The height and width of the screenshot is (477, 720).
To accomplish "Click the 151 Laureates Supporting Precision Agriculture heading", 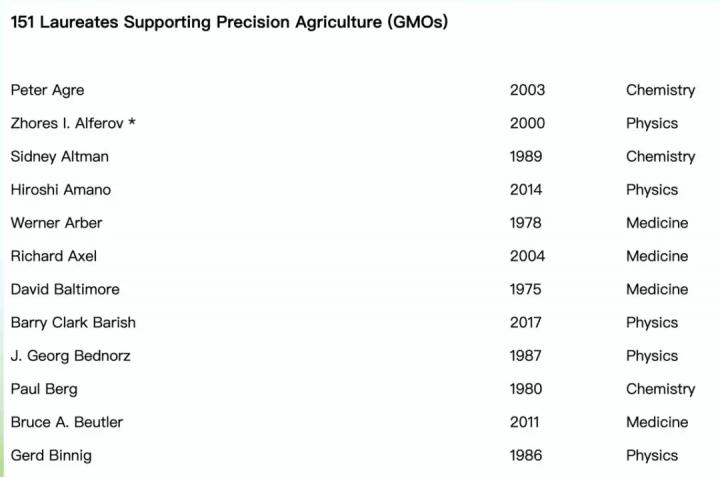I will coord(229,22).
